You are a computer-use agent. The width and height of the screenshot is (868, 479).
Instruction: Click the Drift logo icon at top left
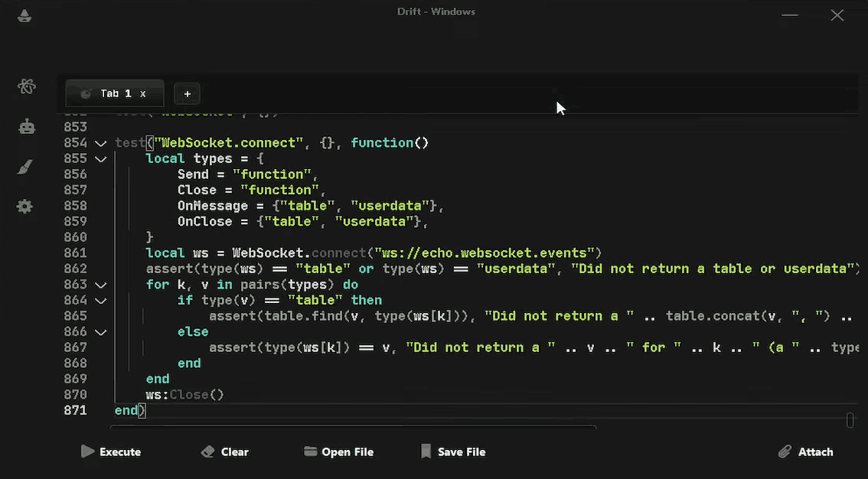[x=24, y=16]
